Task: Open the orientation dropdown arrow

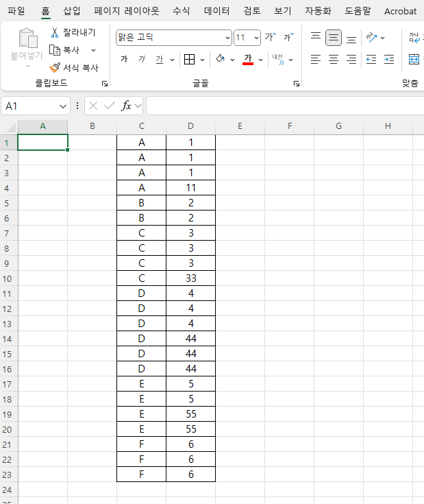Action: pyautogui.click(x=383, y=38)
